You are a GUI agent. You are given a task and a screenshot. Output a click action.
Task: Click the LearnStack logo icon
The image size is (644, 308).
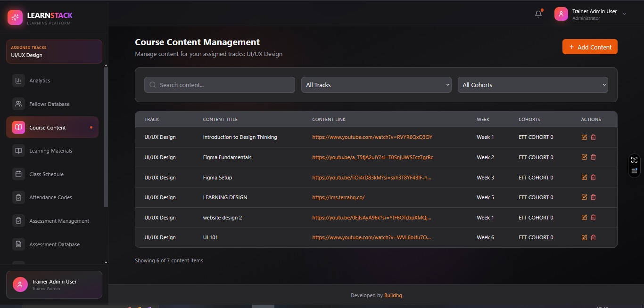(x=15, y=18)
